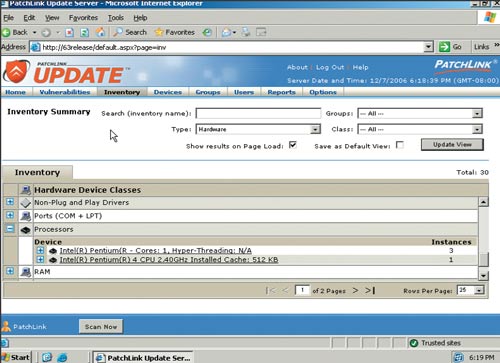The image size is (500, 363).
Task: Click the Forward arrow icon in toolbar
Action: tap(46, 32)
